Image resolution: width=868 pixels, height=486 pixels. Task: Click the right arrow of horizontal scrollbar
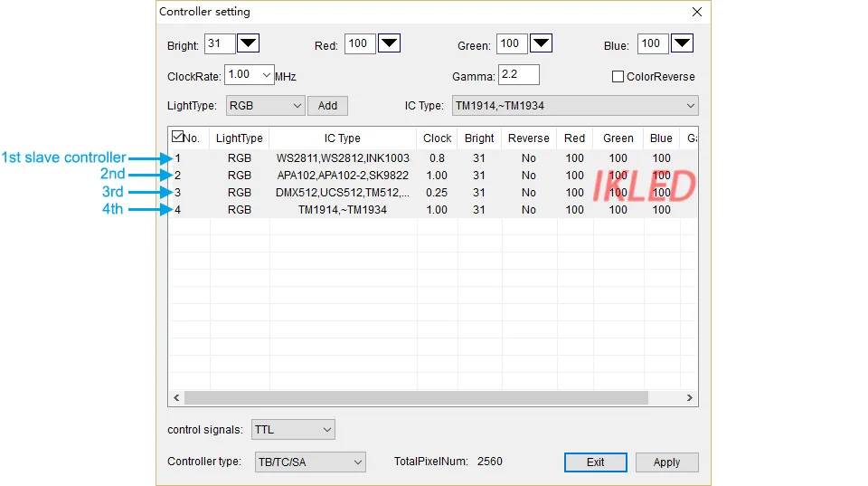[690, 398]
